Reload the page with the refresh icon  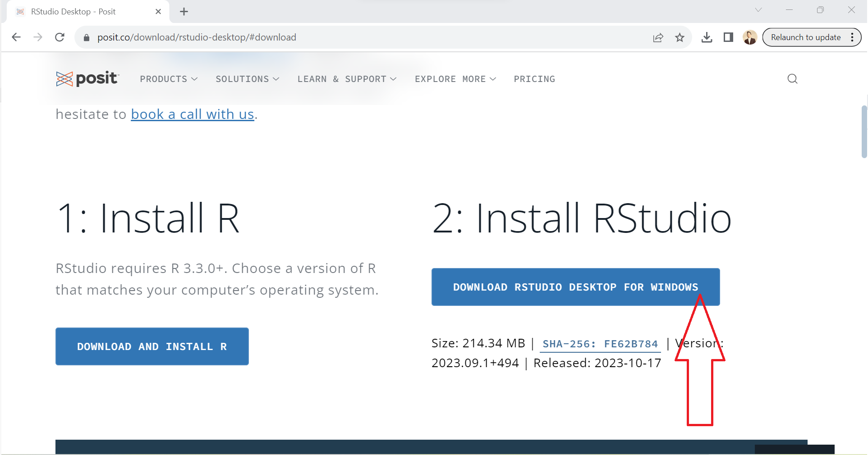(x=60, y=37)
